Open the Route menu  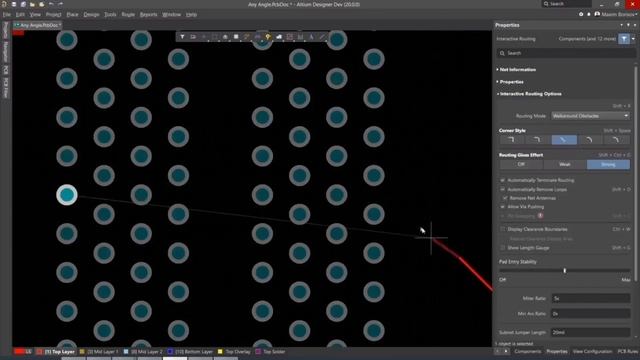point(128,14)
